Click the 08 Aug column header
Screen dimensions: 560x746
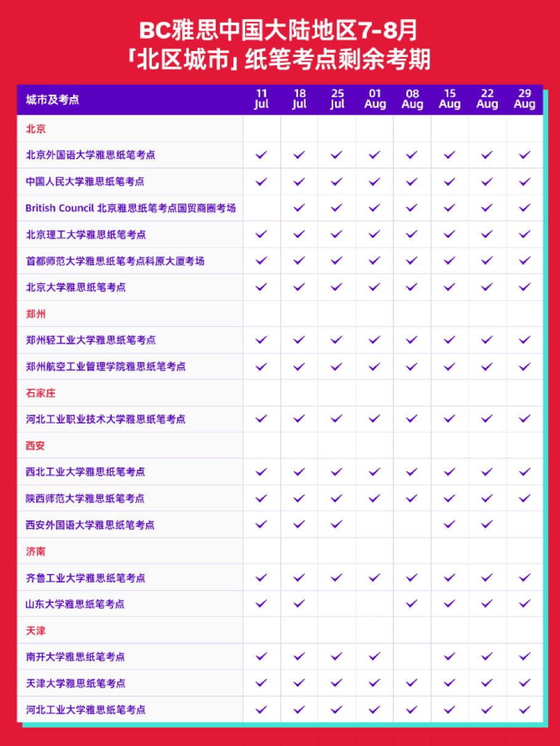coord(412,99)
